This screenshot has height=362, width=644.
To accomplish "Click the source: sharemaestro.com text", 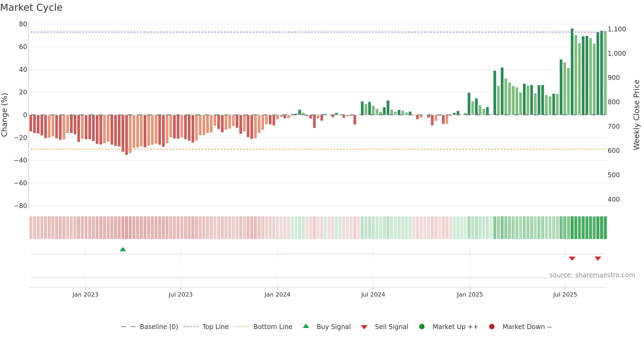I will [x=592, y=275].
